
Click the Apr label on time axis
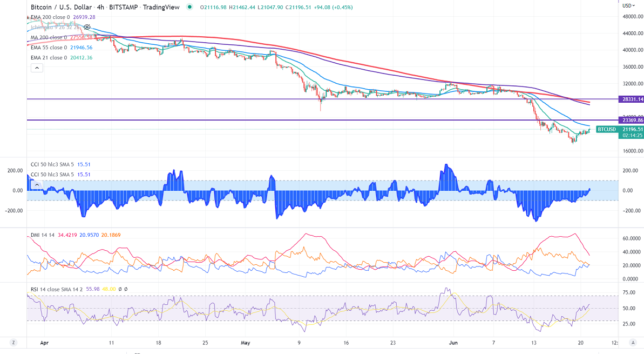44,343
